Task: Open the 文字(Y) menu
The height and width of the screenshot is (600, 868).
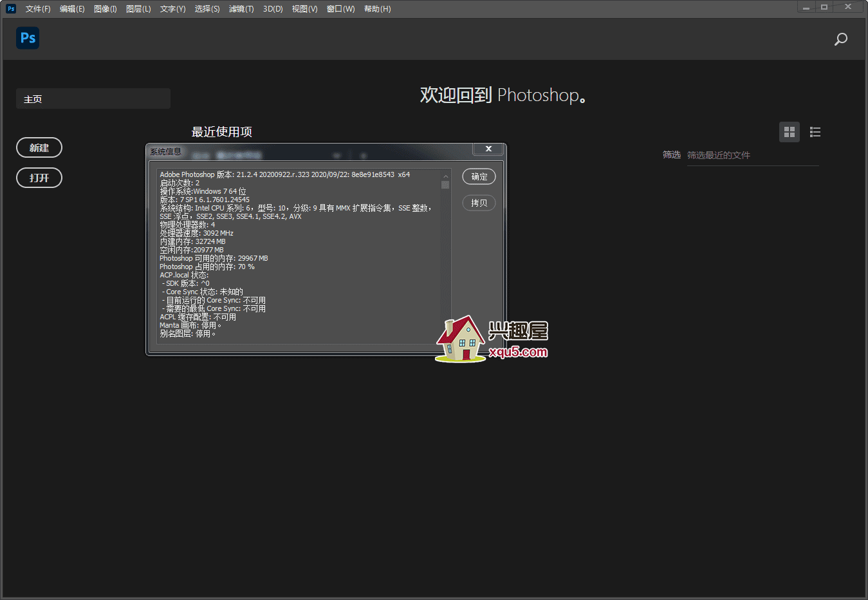Action: coord(172,9)
